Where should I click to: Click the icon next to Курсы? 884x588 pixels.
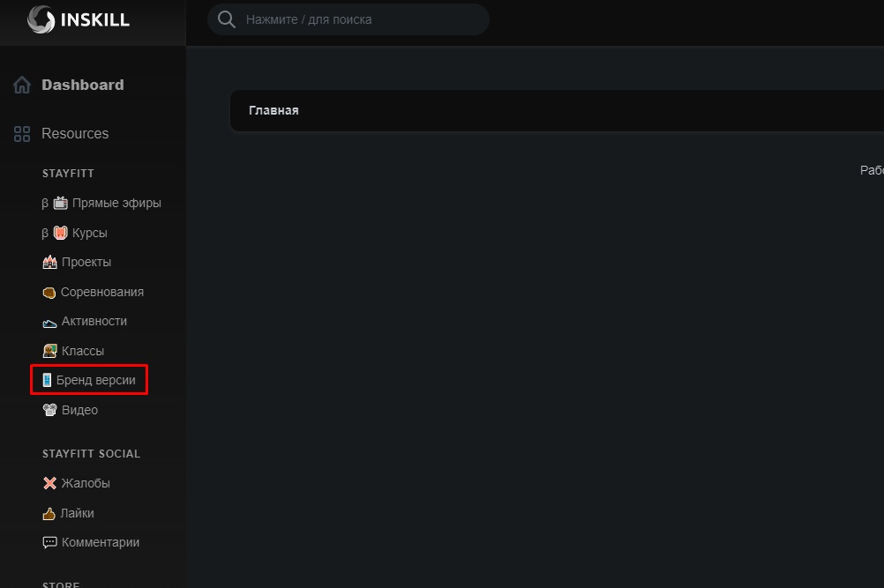60,233
